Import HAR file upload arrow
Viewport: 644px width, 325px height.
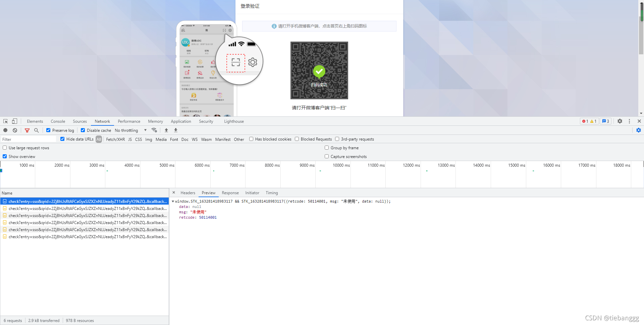click(166, 130)
